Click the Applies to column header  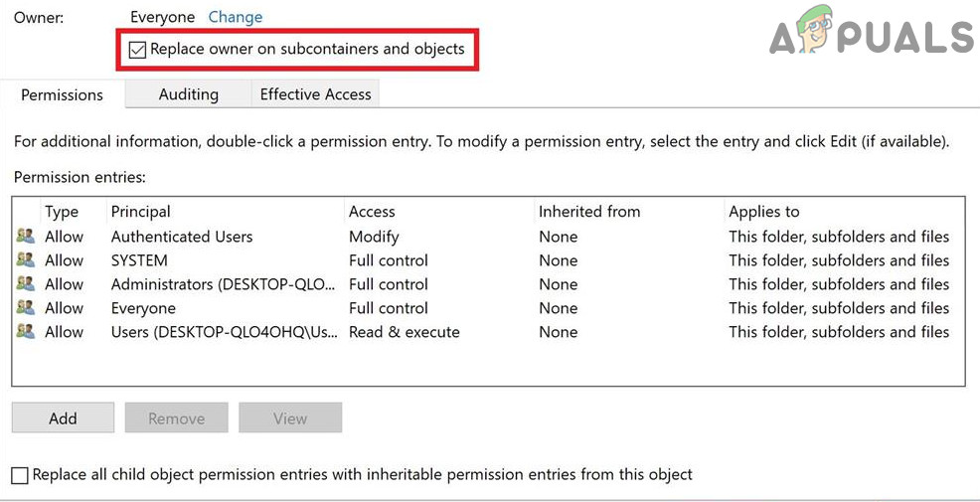(763, 212)
